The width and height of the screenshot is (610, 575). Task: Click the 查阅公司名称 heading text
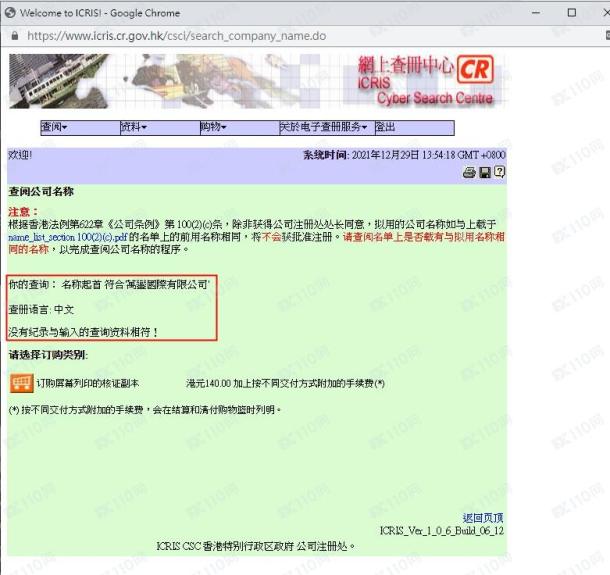tap(41, 191)
